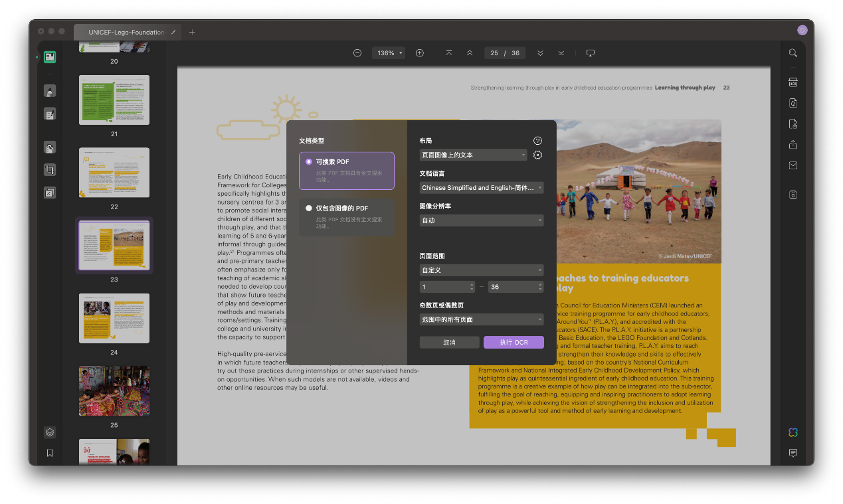This screenshot has height=504, width=843.
Task: Click the zoom in plus icon
Action: 419,53
